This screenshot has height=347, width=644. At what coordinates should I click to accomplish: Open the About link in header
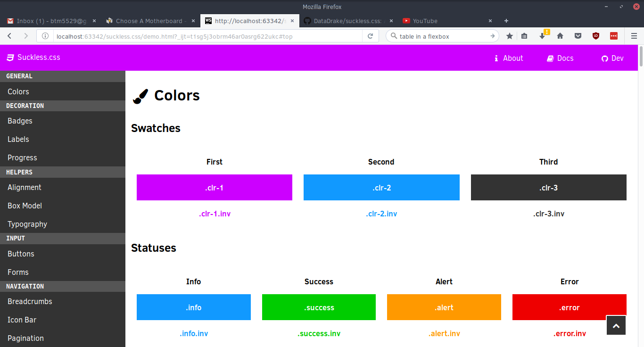click(x=509, y=58)
